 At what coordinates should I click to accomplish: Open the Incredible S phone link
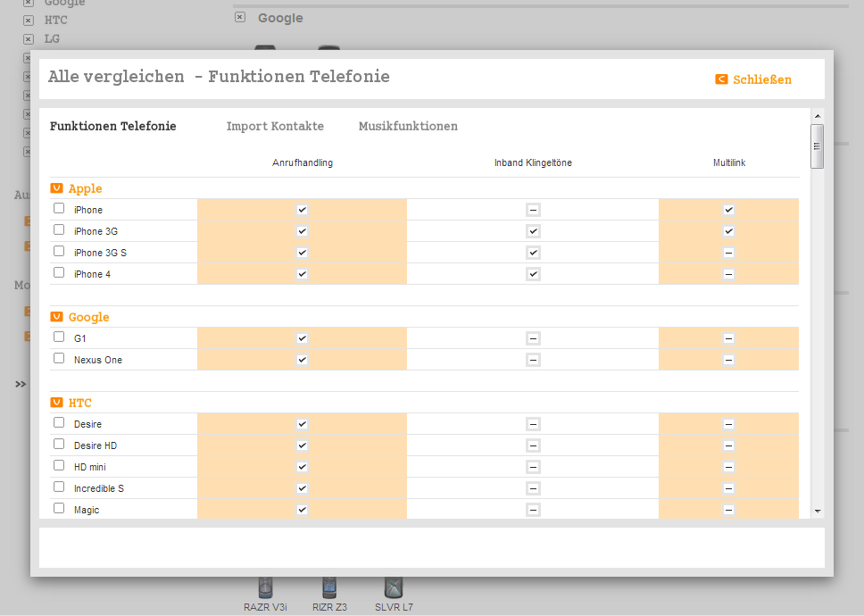pos(99,488)
